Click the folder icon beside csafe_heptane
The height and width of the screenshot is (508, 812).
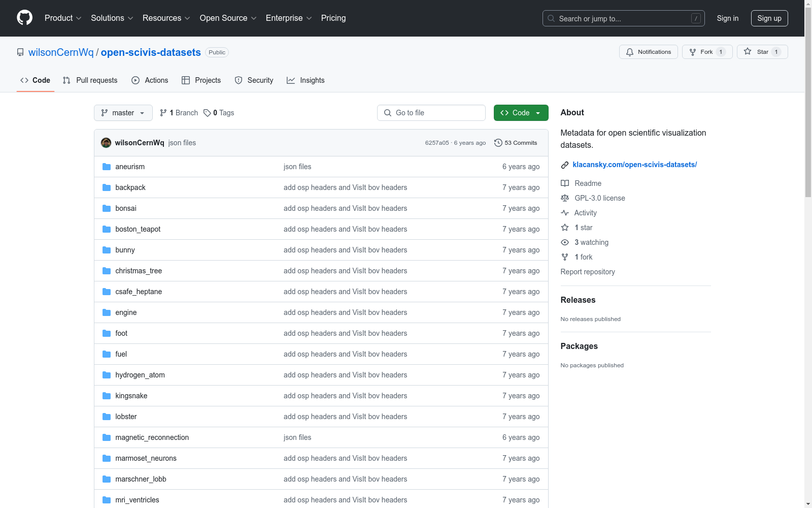pyautogui.click(x=107, y=292)
